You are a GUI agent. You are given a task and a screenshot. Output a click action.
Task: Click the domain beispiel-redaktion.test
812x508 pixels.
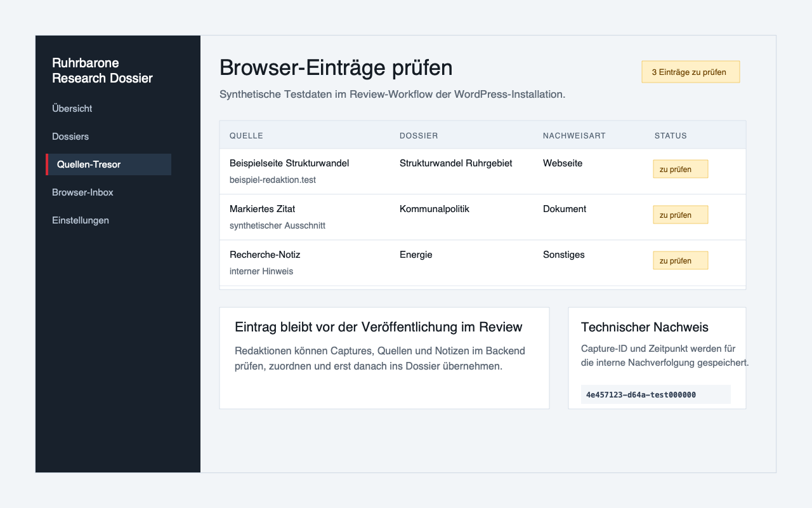pos(273,180)
